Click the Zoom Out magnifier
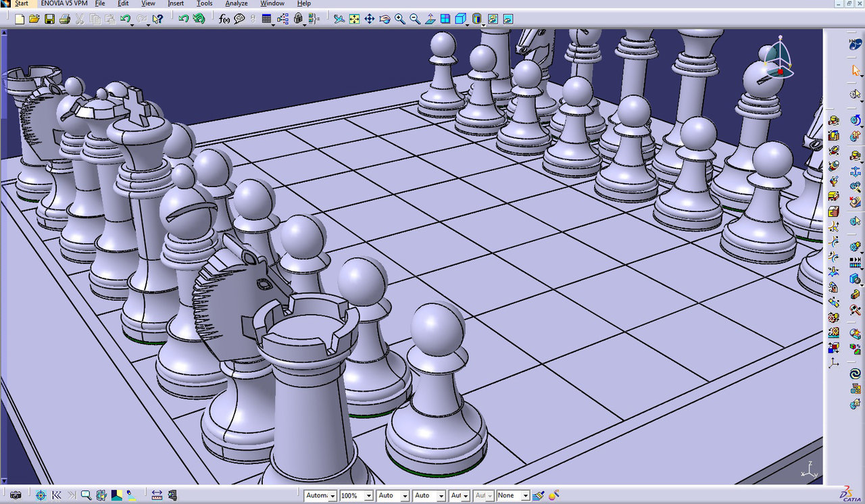This screenshot has width=865, height=504. [x=414, y=19]
